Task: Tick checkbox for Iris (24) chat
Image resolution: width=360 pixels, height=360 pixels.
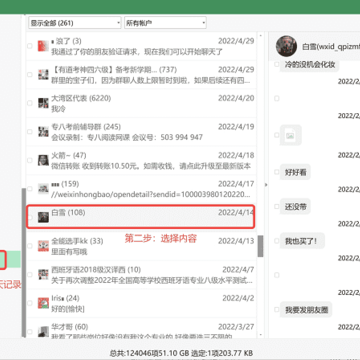Action: [x=30, y=303]
